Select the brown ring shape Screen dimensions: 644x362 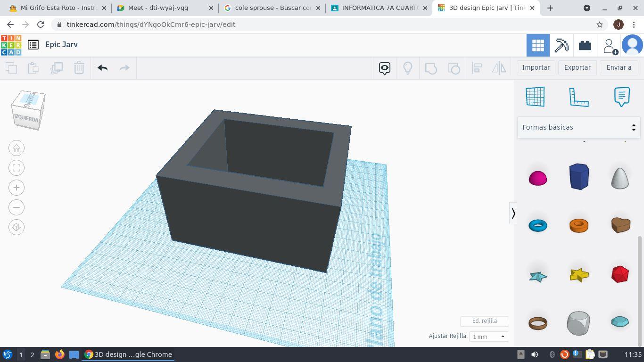pos(538,323)
